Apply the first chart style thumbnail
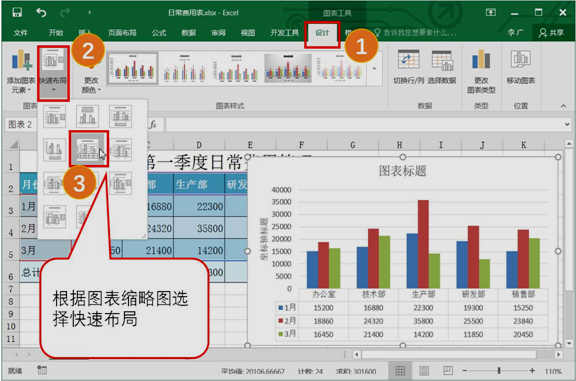Image resolution: width=576 pixels, height=381 pixels. pyautogui.click(x=133, y=68)
